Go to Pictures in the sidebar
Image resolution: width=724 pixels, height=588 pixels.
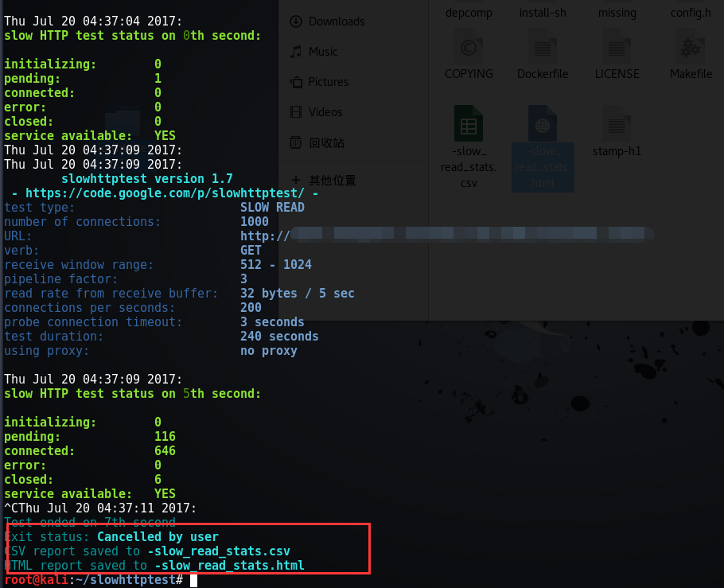tap(328, 82)
